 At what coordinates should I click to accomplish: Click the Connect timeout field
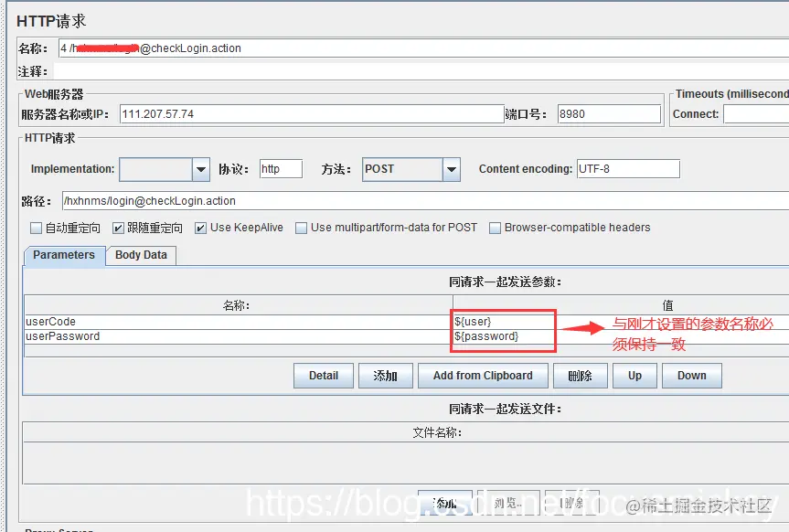756,114
